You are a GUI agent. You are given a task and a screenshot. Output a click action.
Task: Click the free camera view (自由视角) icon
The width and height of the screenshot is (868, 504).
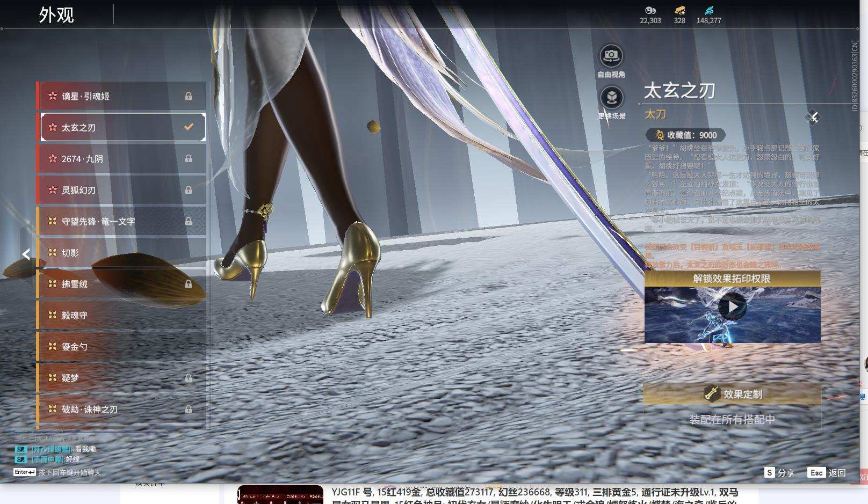tap(611, 56)
